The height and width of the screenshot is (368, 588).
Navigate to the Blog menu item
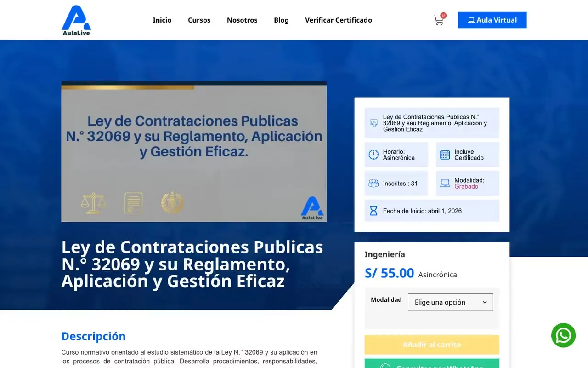[x=281, y=20]
